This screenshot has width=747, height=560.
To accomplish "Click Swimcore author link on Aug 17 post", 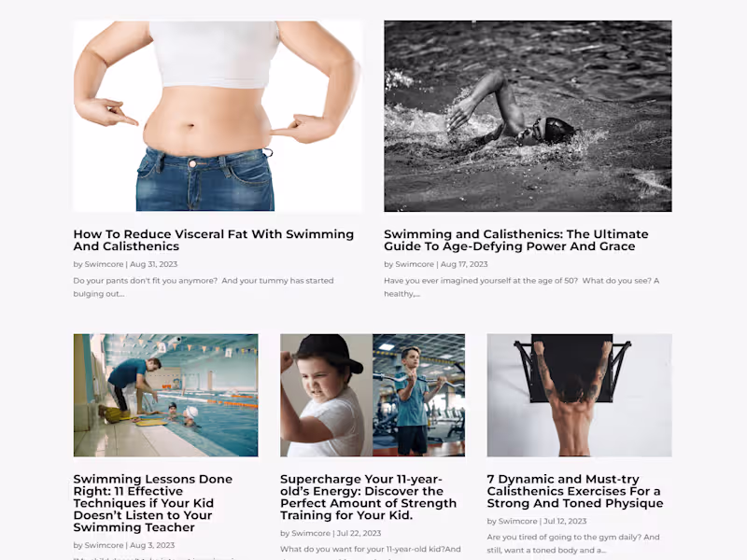I will coord(415,264).
